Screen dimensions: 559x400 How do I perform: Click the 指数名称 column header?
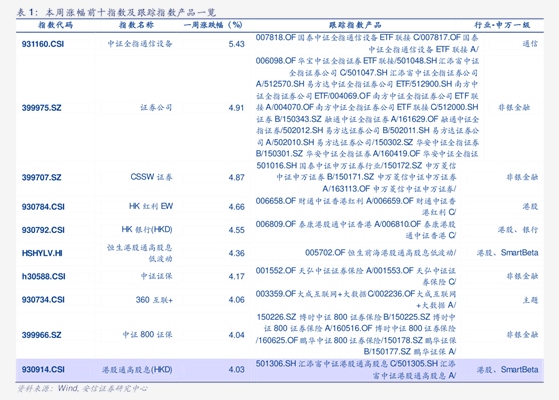pyautogui.click(x=136, y=25)
